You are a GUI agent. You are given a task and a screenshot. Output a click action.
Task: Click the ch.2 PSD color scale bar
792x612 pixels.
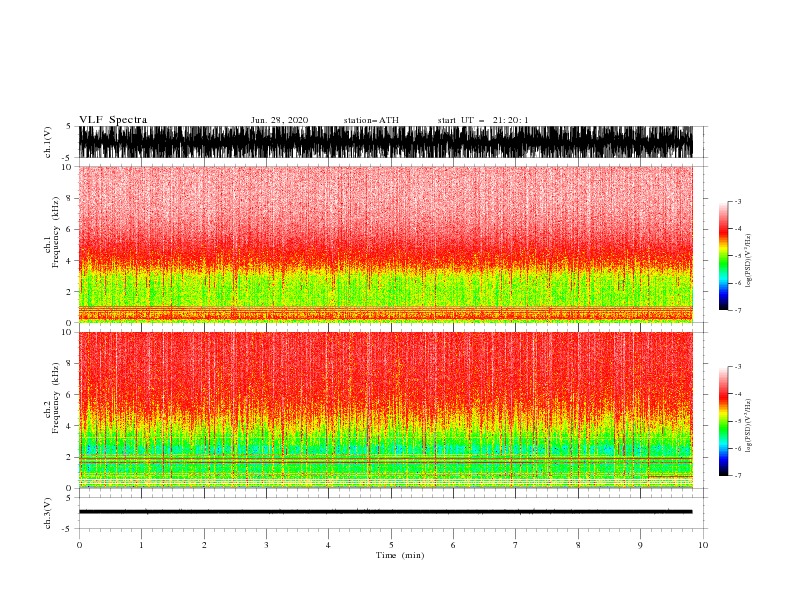click(x=723, y=421)
